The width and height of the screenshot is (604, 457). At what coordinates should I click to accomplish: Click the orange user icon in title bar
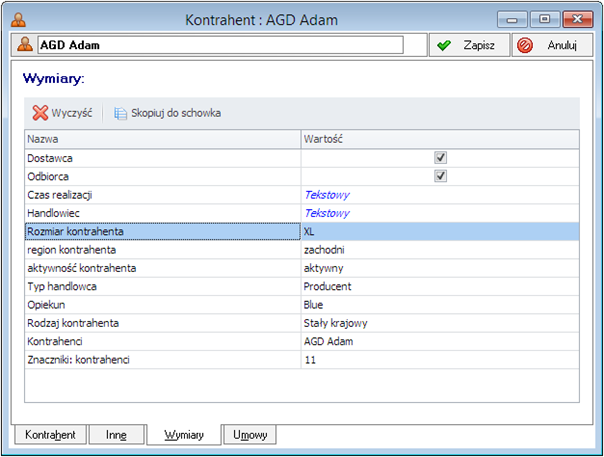[18, 19]
